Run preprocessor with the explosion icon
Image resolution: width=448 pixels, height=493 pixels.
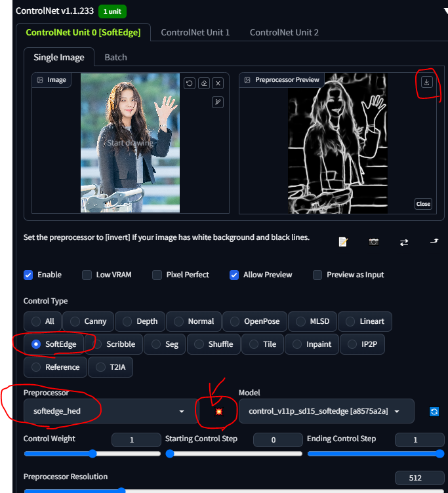pos(219,412)
